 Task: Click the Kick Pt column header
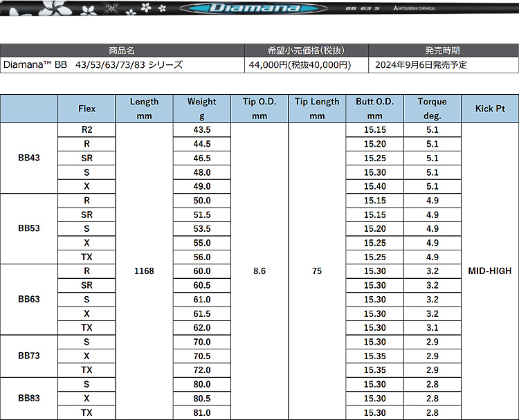point(490,109)
